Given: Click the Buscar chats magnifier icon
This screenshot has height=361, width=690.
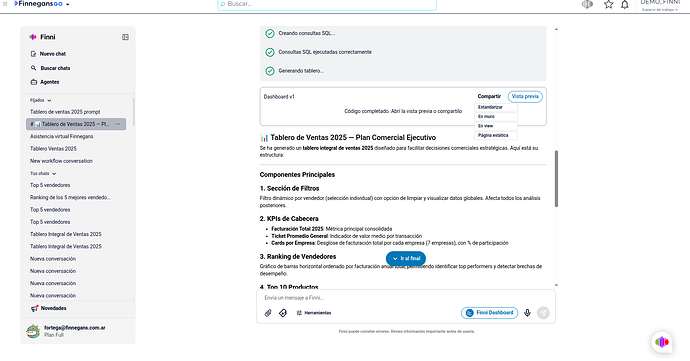Looking at the screenshot, I should [33, 68].
